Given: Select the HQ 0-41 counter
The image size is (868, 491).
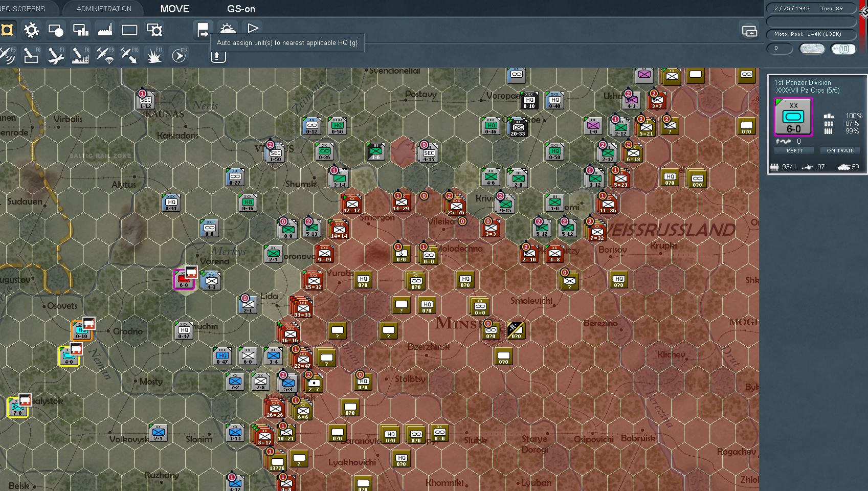Looking at the screenshot, I should (x=171, y=203).
